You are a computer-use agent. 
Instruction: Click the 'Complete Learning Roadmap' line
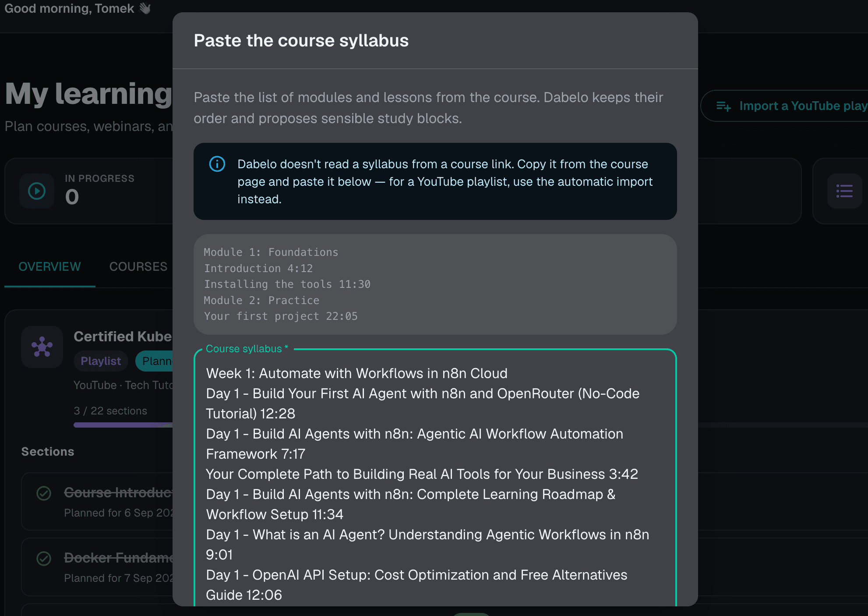click(411, 504)
